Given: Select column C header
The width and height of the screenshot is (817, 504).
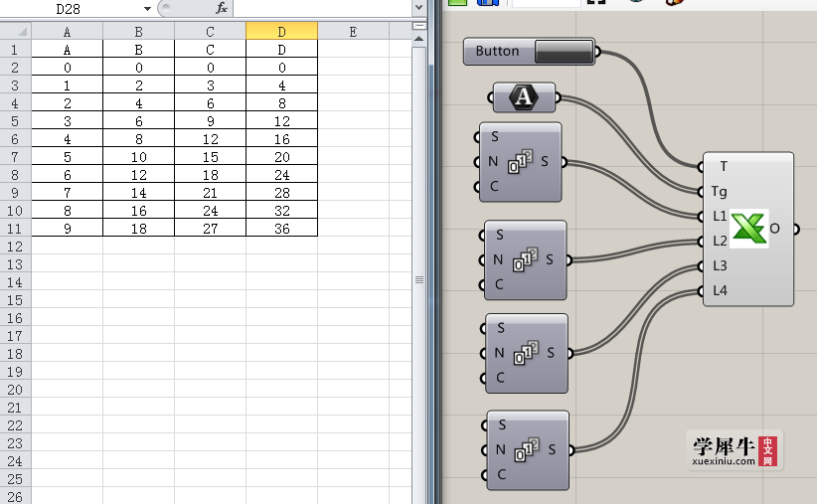Looking at the screenshot, I should point(210,31).
